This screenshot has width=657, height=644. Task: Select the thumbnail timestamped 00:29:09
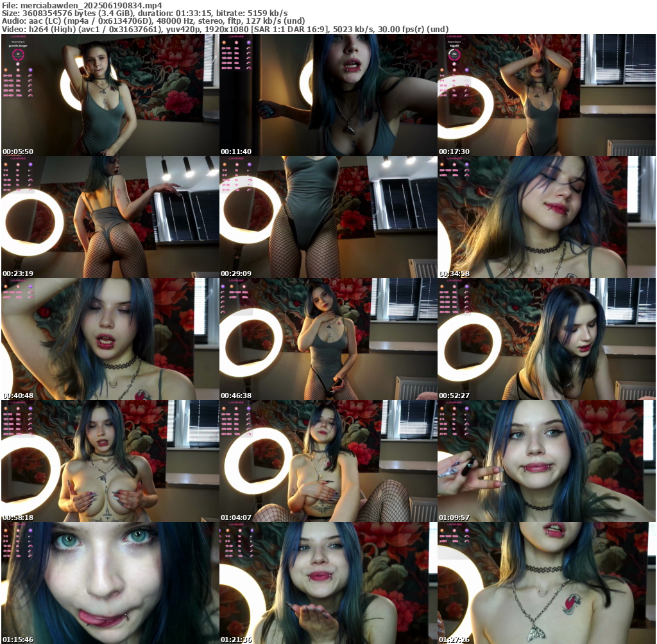point(328,216)
